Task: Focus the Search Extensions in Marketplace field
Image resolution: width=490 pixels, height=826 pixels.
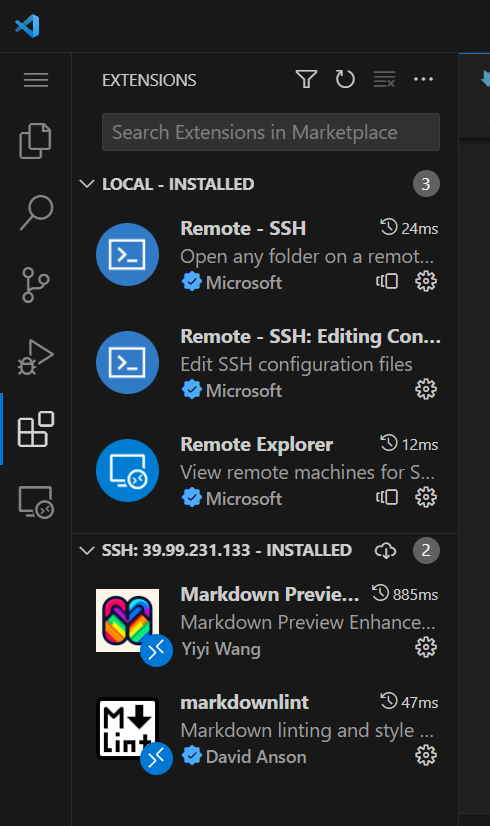Action: click(271, 132)
